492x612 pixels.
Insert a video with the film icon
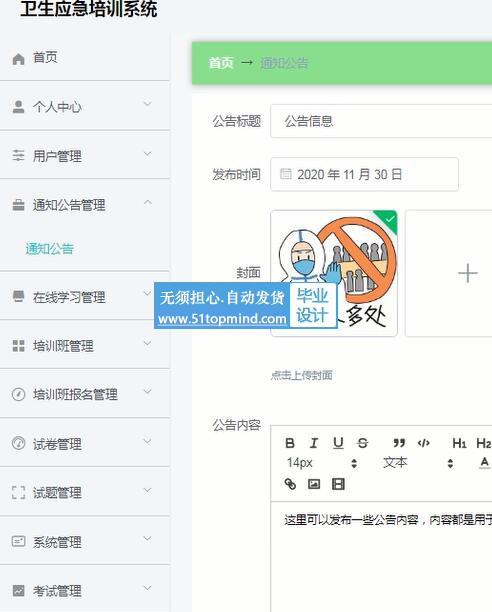338,484
